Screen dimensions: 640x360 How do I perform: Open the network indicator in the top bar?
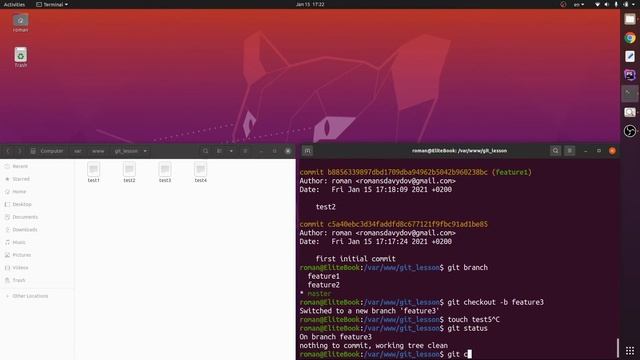tap(598, 4)
